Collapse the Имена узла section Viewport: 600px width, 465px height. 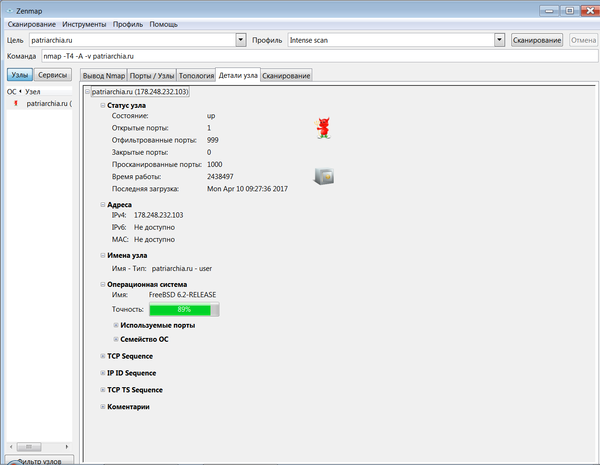(x=103, y=255)
